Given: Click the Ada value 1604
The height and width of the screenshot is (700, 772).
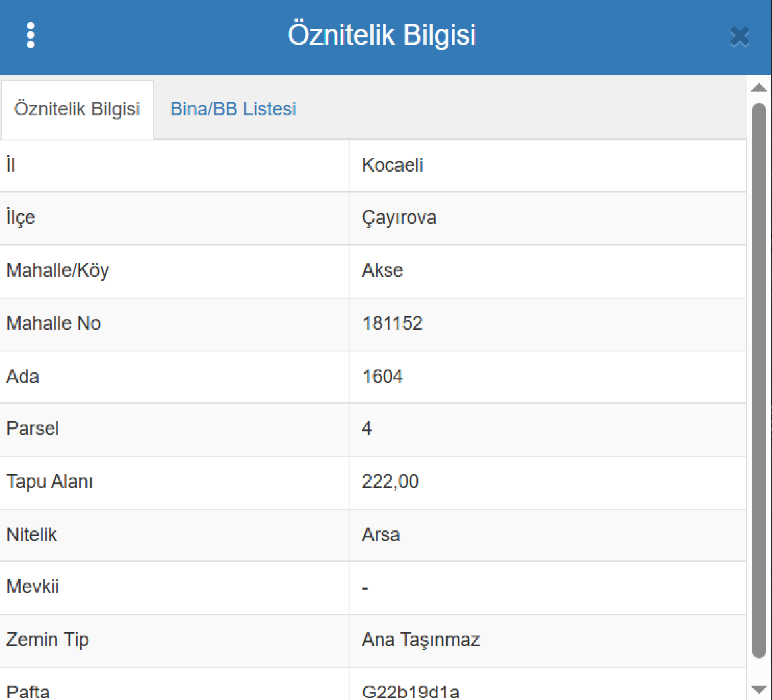Looking at the screenshot, I should 382,377.
